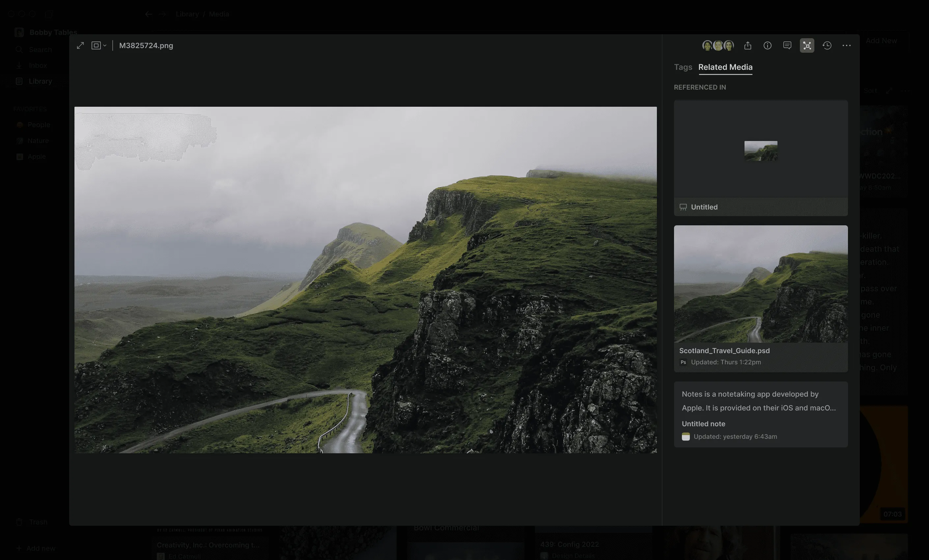The image size is (929, 560).
Task: Open Inbox in the background sidebar
Action: 32,65
